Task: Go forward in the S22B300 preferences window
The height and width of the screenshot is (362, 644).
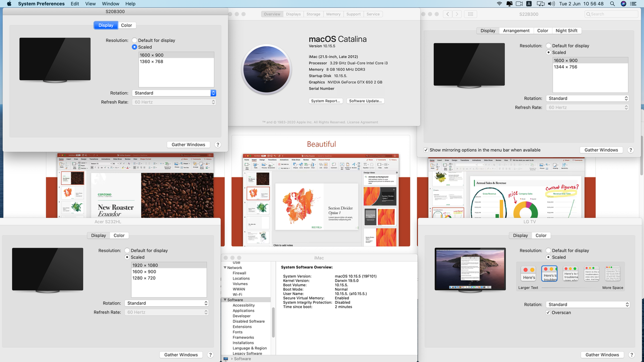Action: [x=457, y=14]
